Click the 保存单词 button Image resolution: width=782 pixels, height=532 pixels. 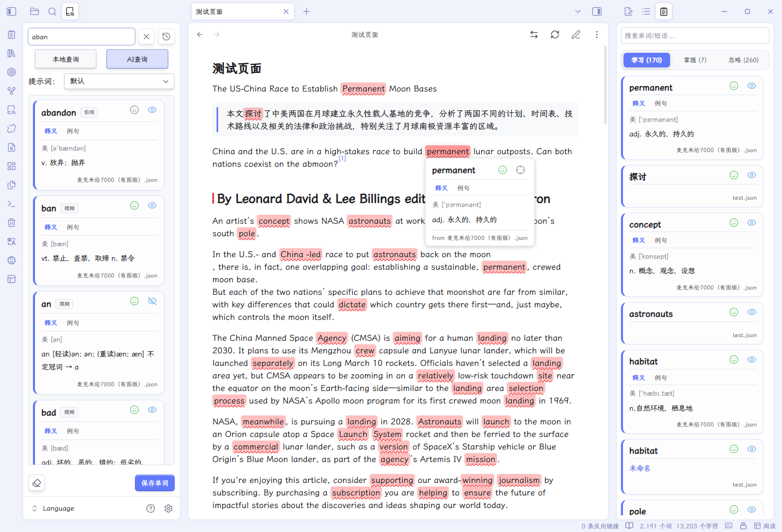pos(155,483)
